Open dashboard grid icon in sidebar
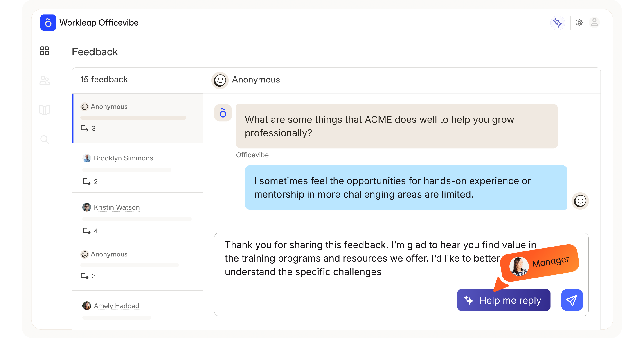The image size is (644, 338). 45,51
